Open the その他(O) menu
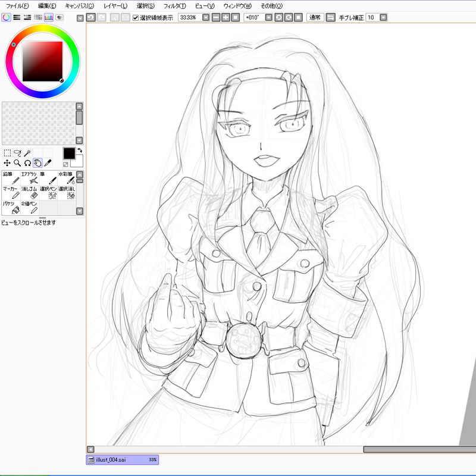476x476 pixels. pyautogui.click(x=271, y=6)
